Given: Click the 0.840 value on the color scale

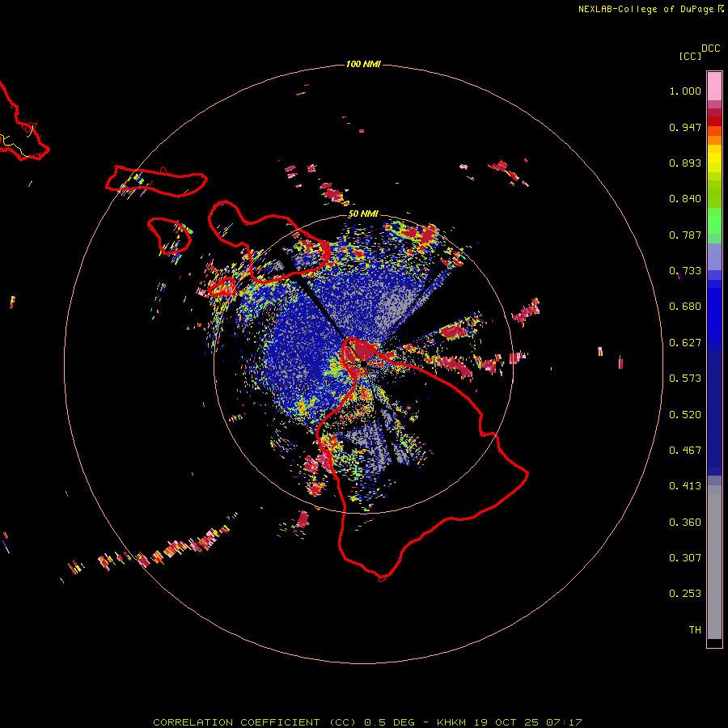Looking at the screenshot, I should 685,199.
